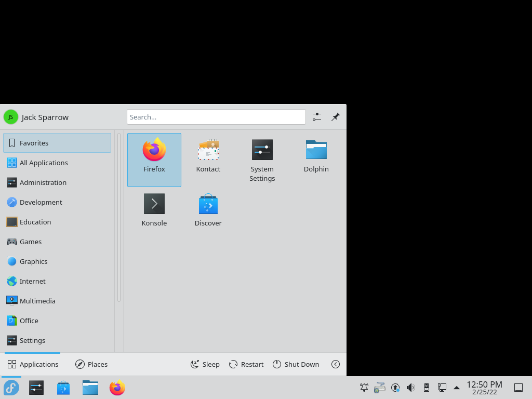Pin the application launcher open
The image size is (532, 399).
point(335,117)
